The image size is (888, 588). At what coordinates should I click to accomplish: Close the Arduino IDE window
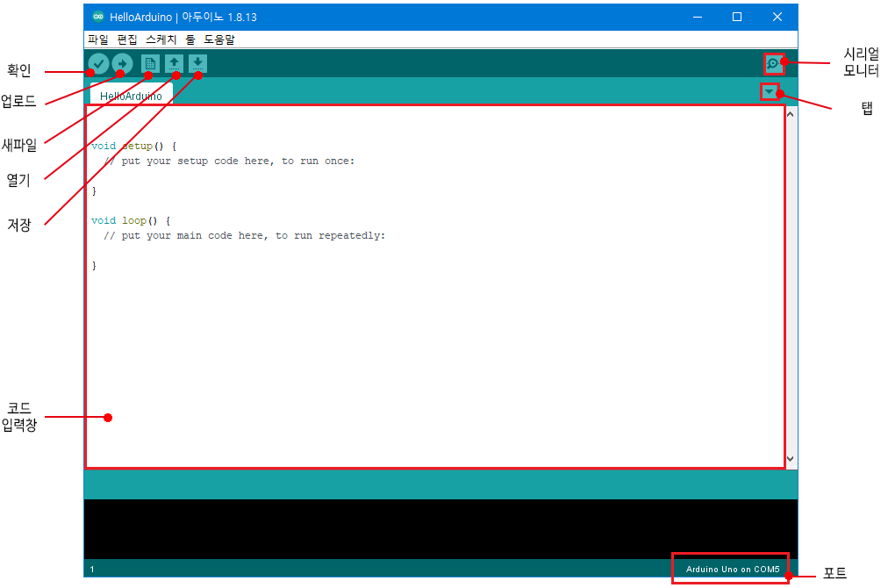(x=777, y=17)
